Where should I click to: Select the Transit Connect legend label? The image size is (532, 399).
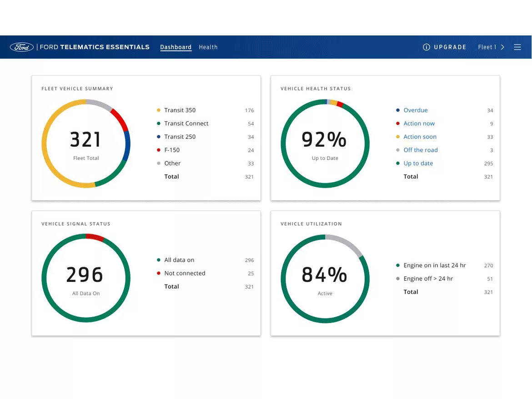click(186, 124)
